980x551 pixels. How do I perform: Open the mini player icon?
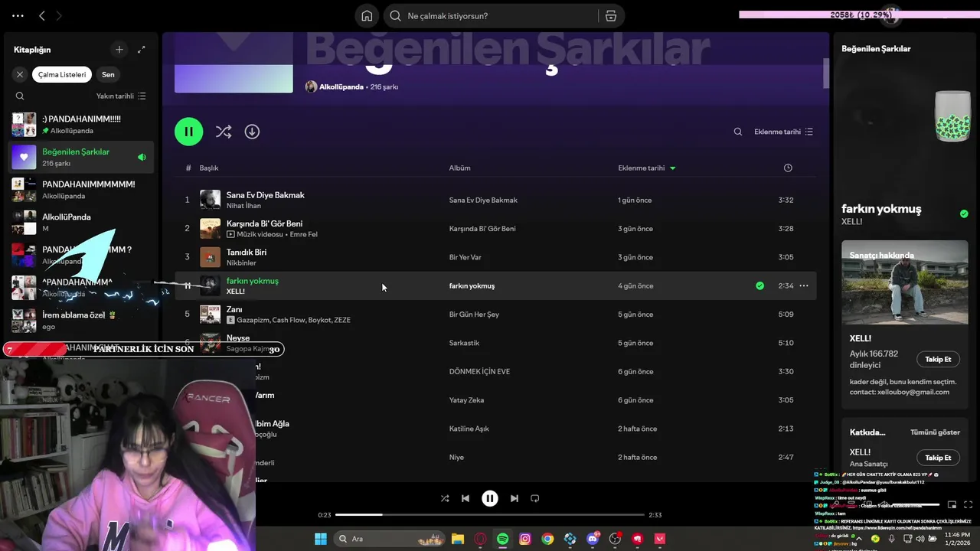[x=952, y=504]
